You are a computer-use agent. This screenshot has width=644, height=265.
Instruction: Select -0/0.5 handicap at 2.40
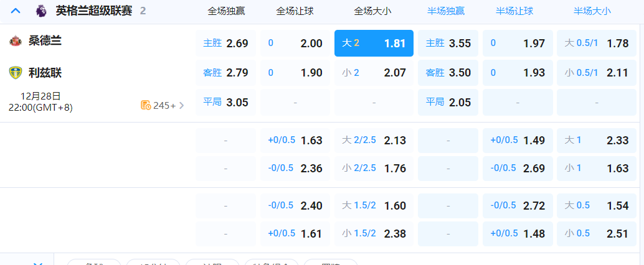click(295, 205)
